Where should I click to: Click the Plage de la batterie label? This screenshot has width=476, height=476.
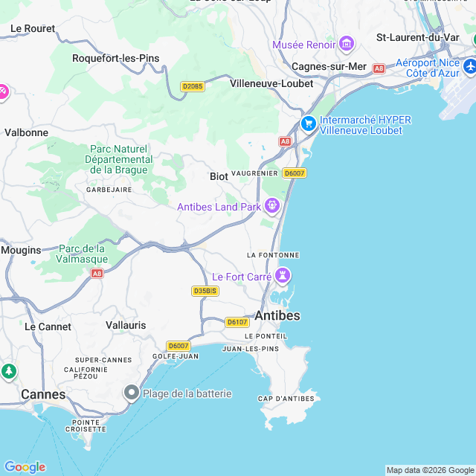coord(187,393)
